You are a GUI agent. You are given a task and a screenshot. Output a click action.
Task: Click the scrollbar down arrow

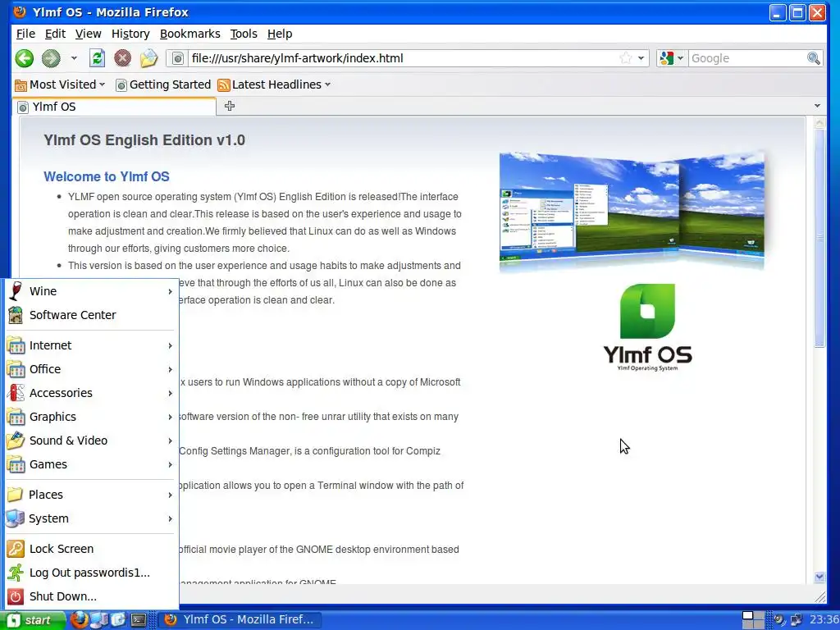[x=819, y=577]
